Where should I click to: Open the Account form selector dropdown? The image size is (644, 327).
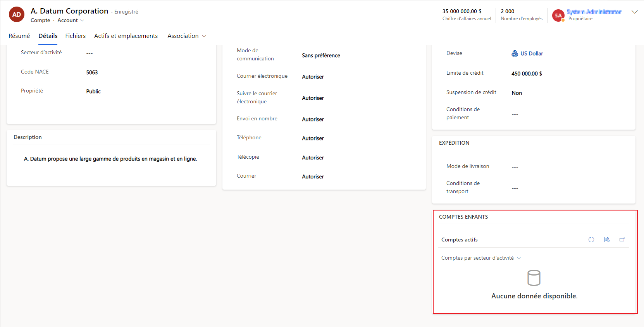pyautogui.click(x=71, y=20)
